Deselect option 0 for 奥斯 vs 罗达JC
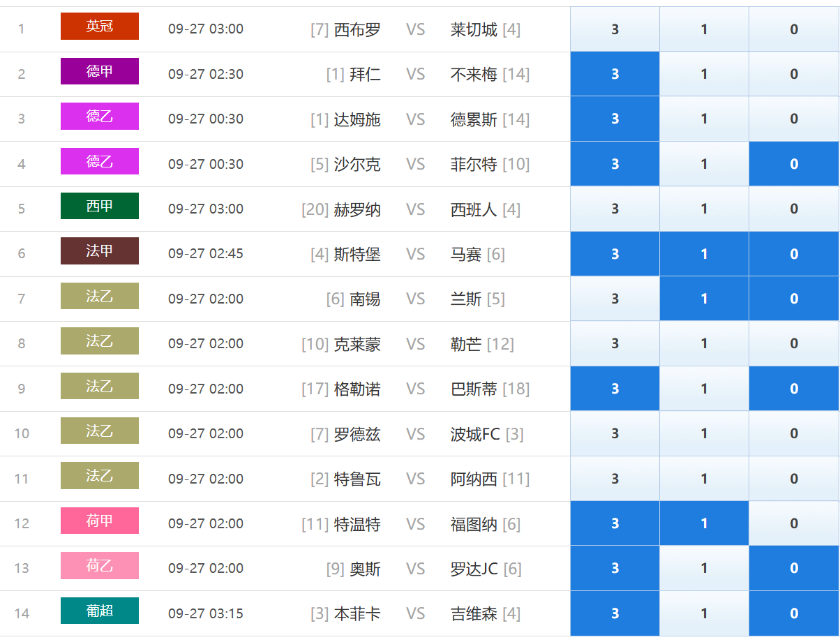 tap(794, 568)
